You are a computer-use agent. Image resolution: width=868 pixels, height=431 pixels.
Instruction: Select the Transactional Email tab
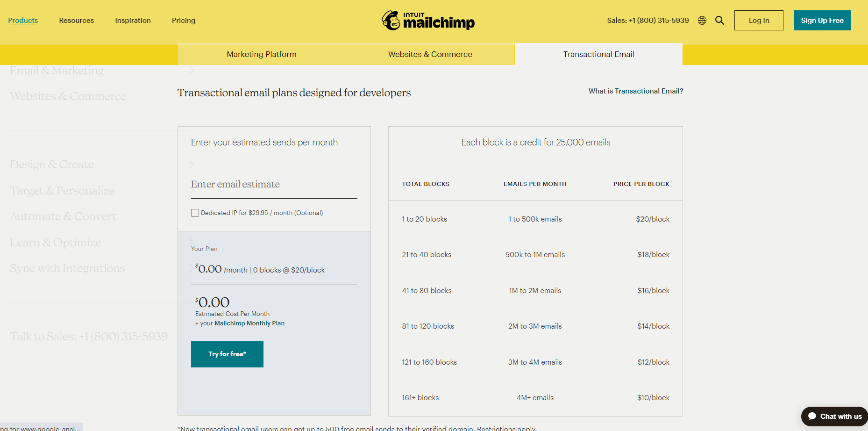tap(598, 54)
